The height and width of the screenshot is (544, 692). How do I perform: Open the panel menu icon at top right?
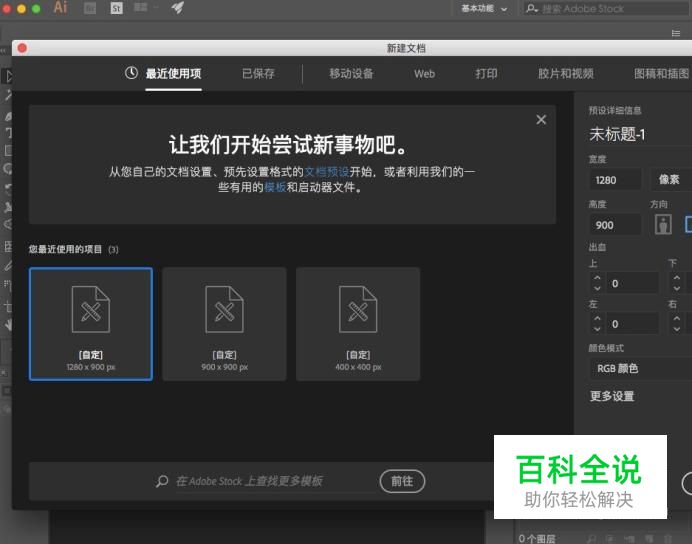tap(676, 33)
